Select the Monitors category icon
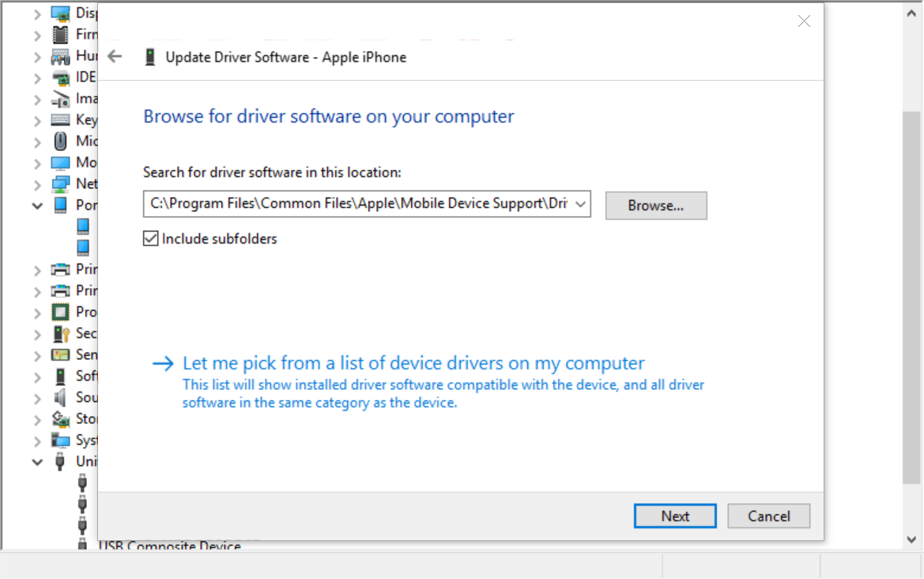The image size is (924, 579). tap(60, 162)
